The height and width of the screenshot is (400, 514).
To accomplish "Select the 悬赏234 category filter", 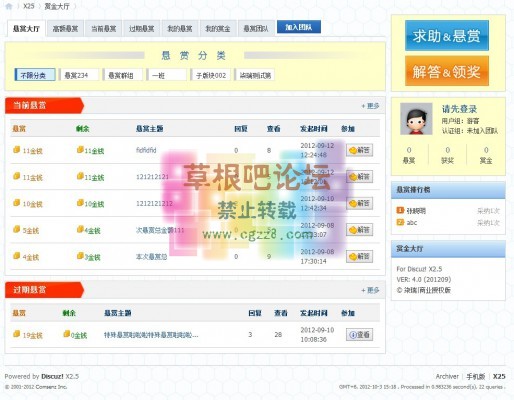I will (x=79, y=75).
